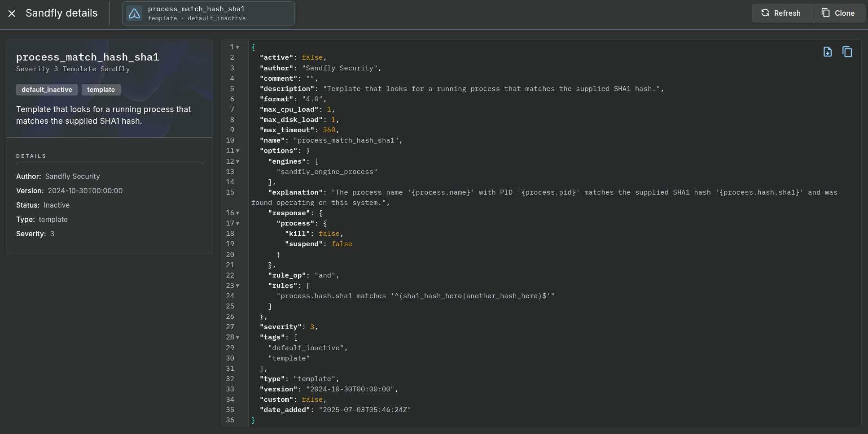Click the "max_cpu_load": 1 line

point(297,109)
